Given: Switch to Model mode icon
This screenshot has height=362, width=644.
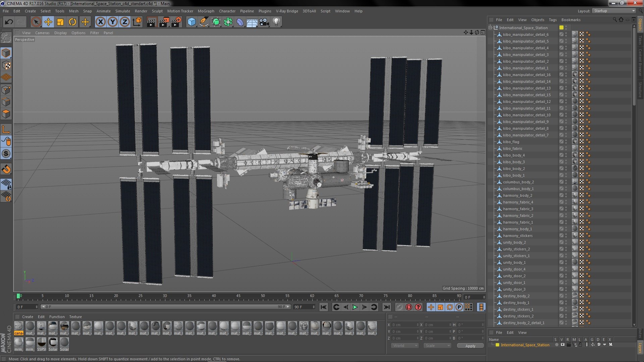Looking at the screenshot, I should coord(6,53).
